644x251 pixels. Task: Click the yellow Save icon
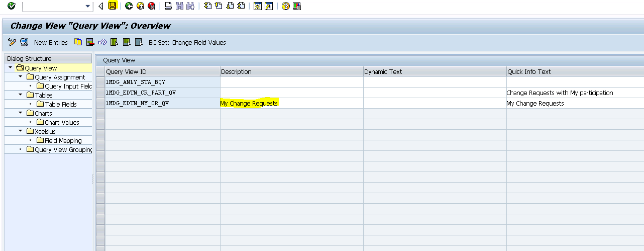[113, 6]
